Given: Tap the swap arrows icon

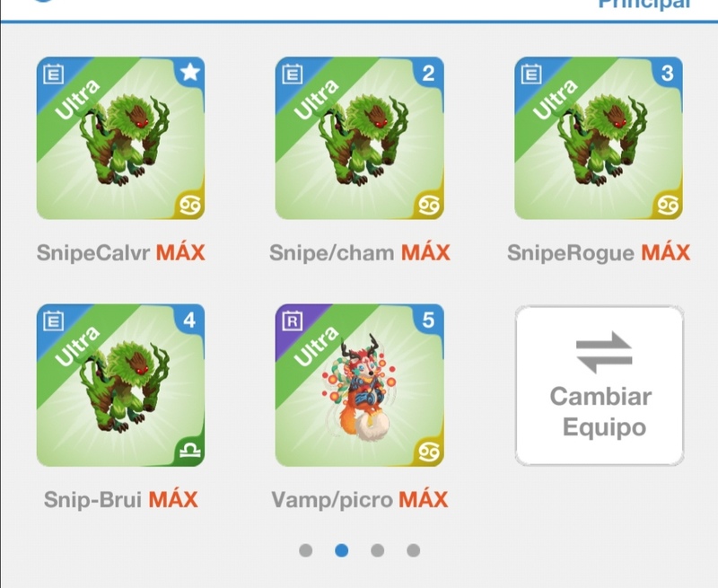Looking at the screenshot, I should pos(604,353).
